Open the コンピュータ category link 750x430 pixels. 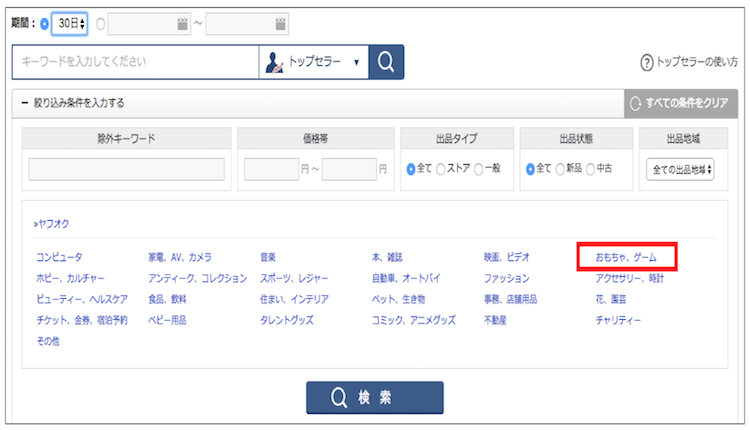(x=60, y=257)
